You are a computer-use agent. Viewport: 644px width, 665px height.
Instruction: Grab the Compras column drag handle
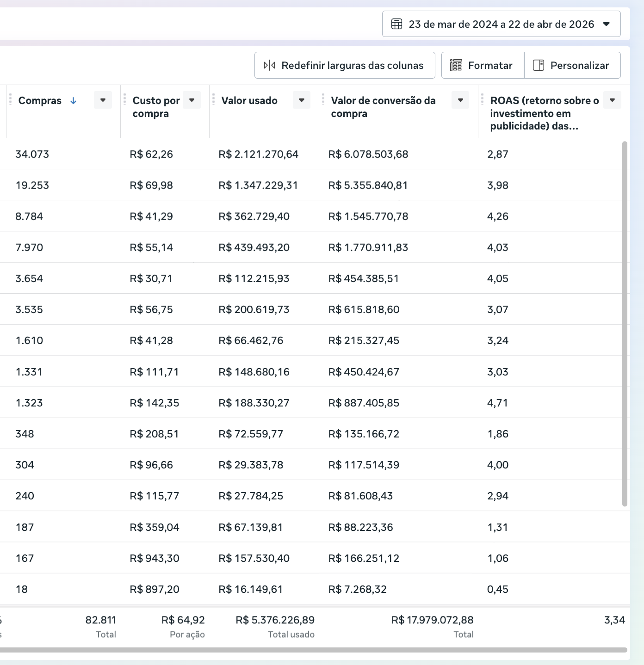[x=10, y=100]
